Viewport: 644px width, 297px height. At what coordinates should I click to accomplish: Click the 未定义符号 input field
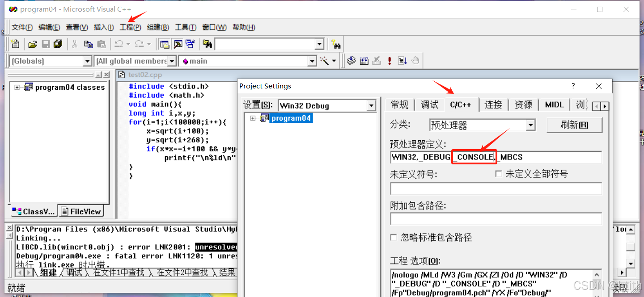tap(496, 189)
